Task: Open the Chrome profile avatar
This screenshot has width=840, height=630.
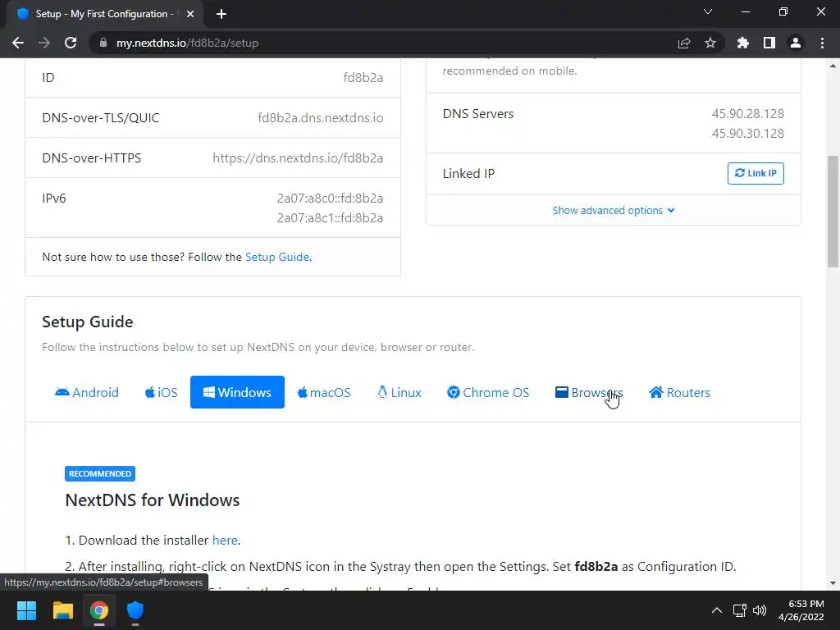Action: point(796,43)
